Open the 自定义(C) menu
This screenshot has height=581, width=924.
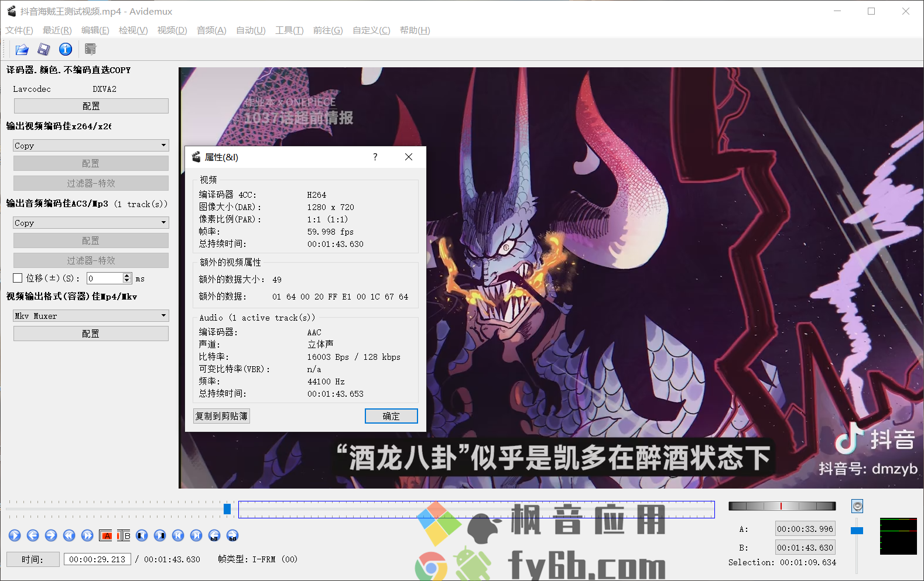point(371,30)
